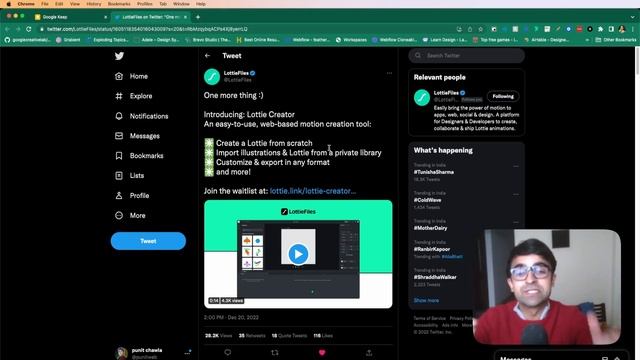
Task: Open the Chrome three-dot menu
Action: [x=633, y=29]
